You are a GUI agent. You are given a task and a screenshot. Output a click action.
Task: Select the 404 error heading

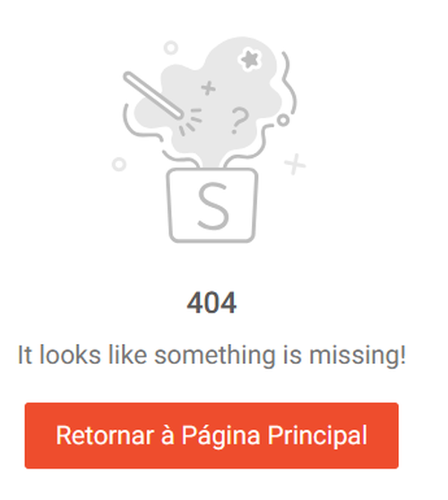tap(211, 303)
